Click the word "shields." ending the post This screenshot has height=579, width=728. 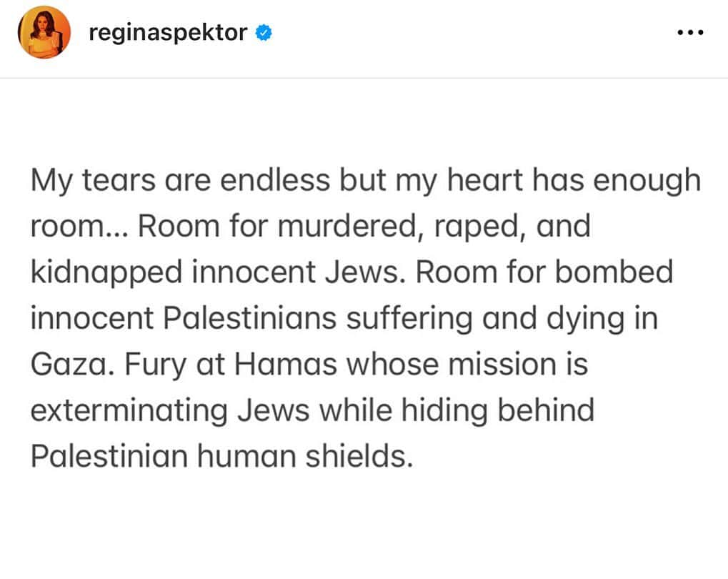pyautogui.click(x=359, y=456)
